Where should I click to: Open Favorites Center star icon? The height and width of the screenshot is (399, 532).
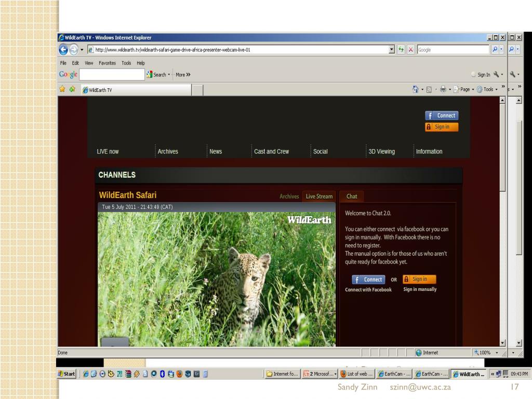click(62, 89)
